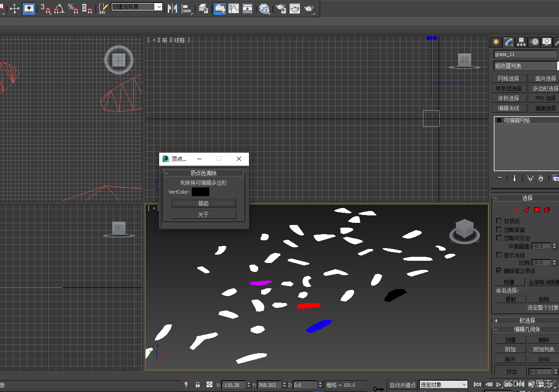The height and width of the screenshot is (392, 559).
Task: Switch to the Display command panel
Action: pyautogui.click(x=547, y=42)
